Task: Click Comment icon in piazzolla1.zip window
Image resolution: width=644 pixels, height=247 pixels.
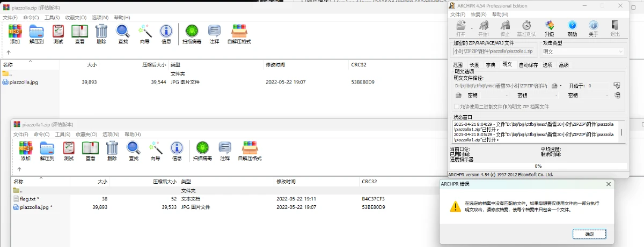Action: [225, 147]
